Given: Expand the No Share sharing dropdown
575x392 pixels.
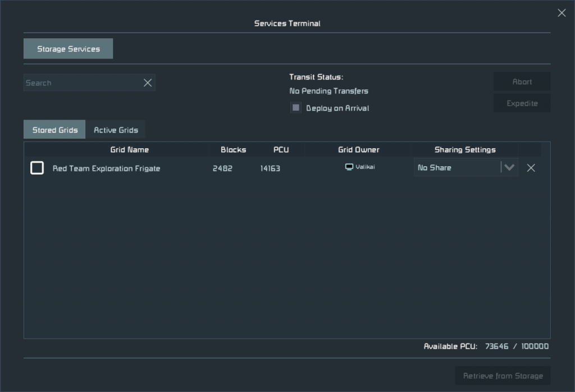Looking at the screenshot, I should click(x=509, y=167).
